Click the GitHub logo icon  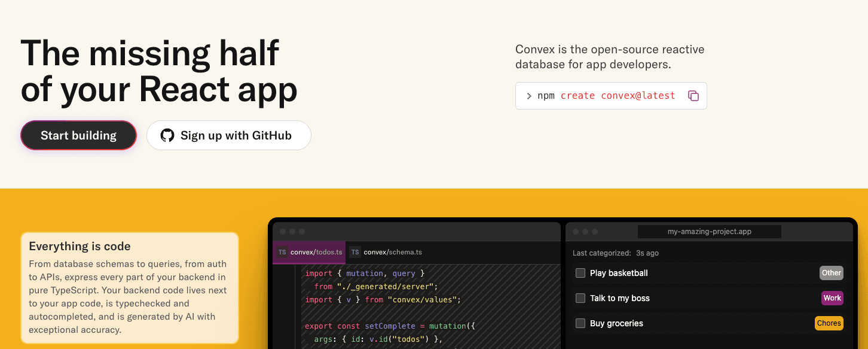167,135
